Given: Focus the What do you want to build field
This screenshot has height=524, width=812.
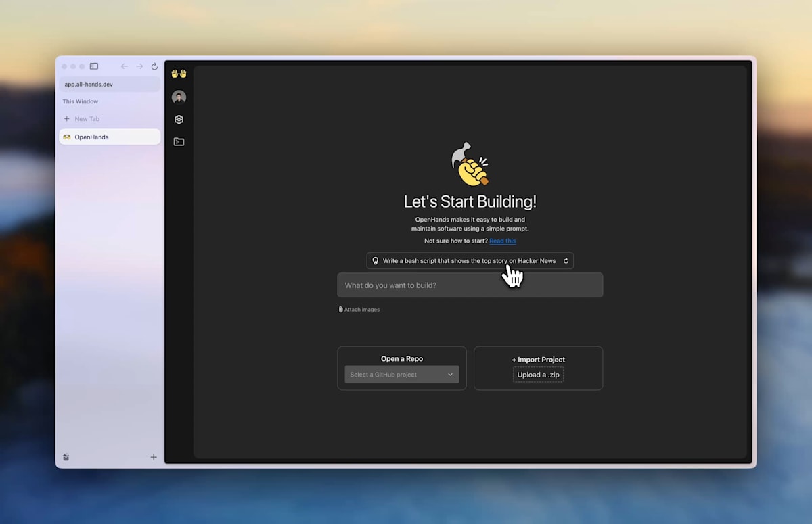Looking at the screenshot, I should 470,285.
